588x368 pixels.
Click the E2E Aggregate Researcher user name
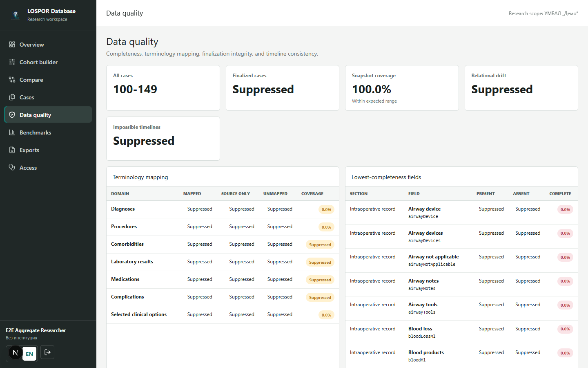tap(36, 330)
